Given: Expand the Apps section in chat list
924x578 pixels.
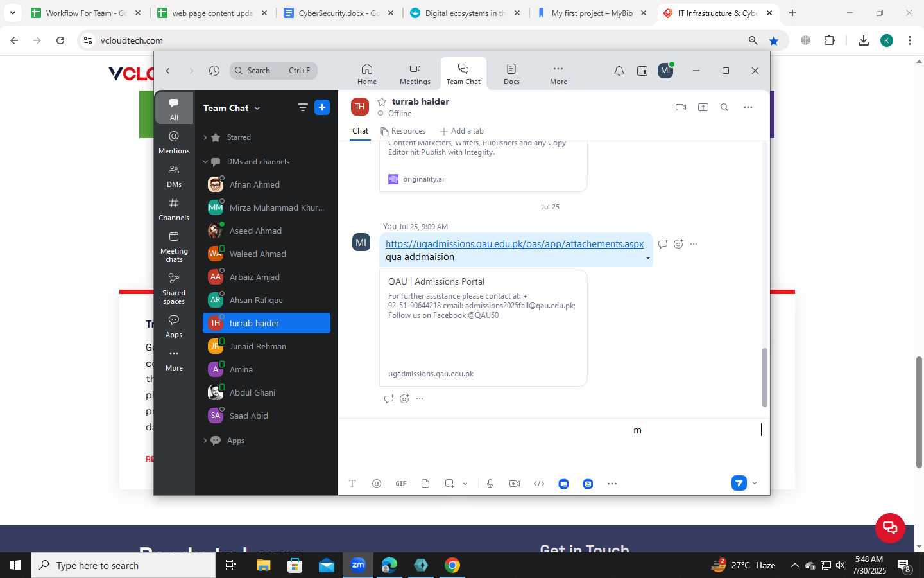Looking at the screenshot, I should (x=205, y=441).
